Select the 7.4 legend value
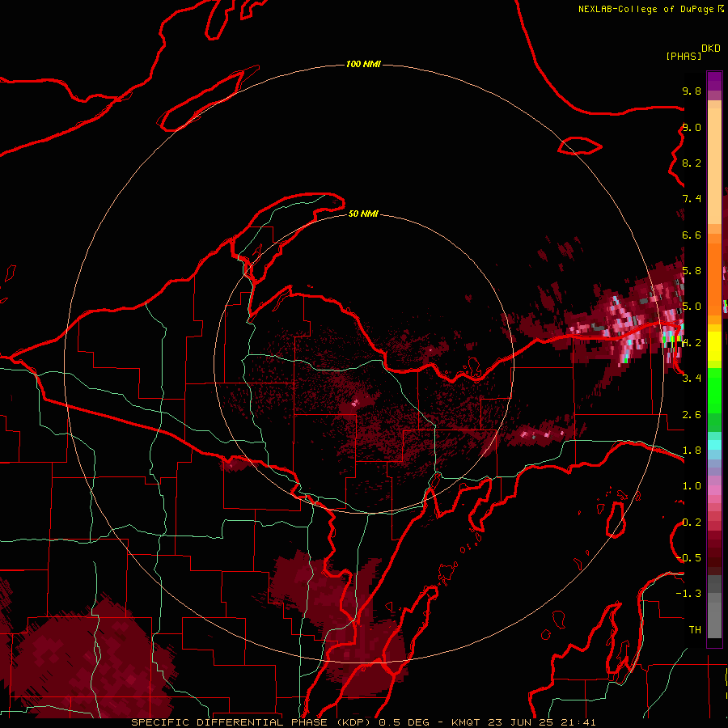 click(x=692, y=199)
